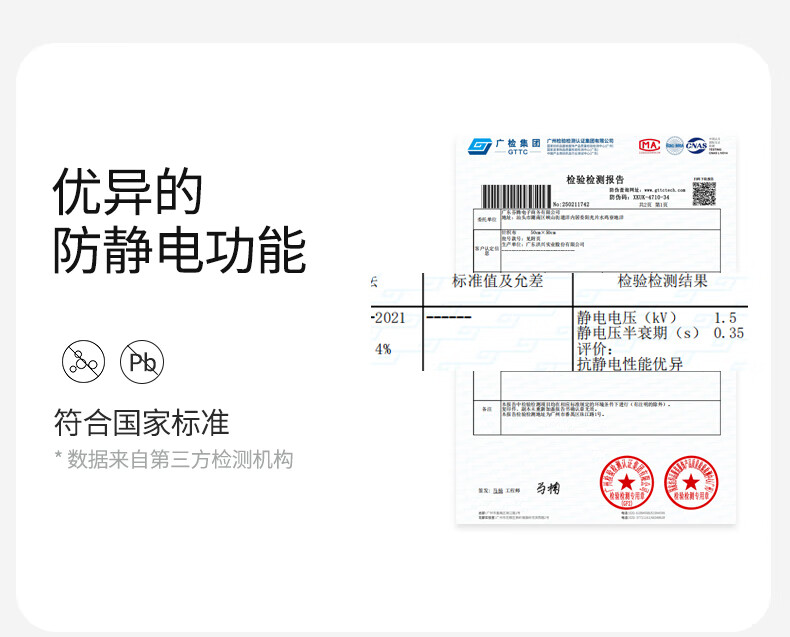Click the text 抗静电性能优异
790x637 pixels.
[x=630, y=364]
